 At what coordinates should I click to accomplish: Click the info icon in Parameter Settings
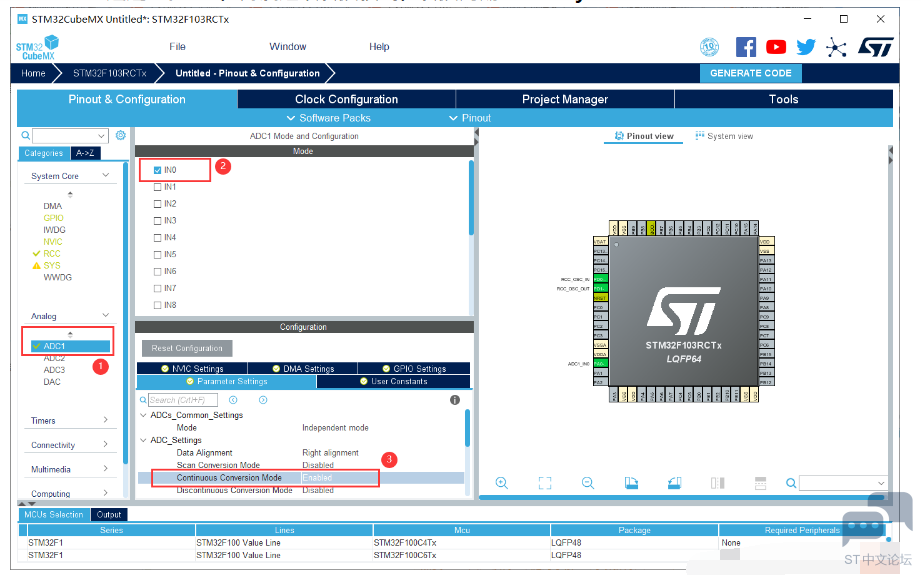pos(455,400)
